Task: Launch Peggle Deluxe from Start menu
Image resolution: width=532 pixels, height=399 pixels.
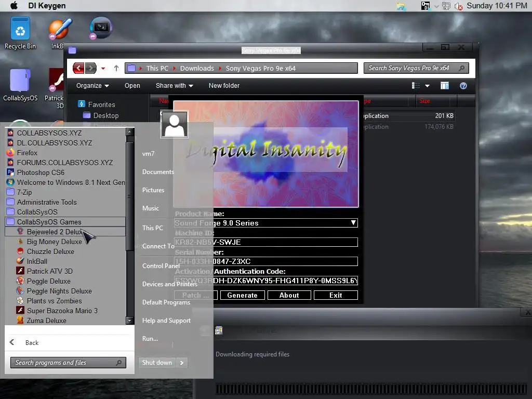Action: tap(65, 281)
